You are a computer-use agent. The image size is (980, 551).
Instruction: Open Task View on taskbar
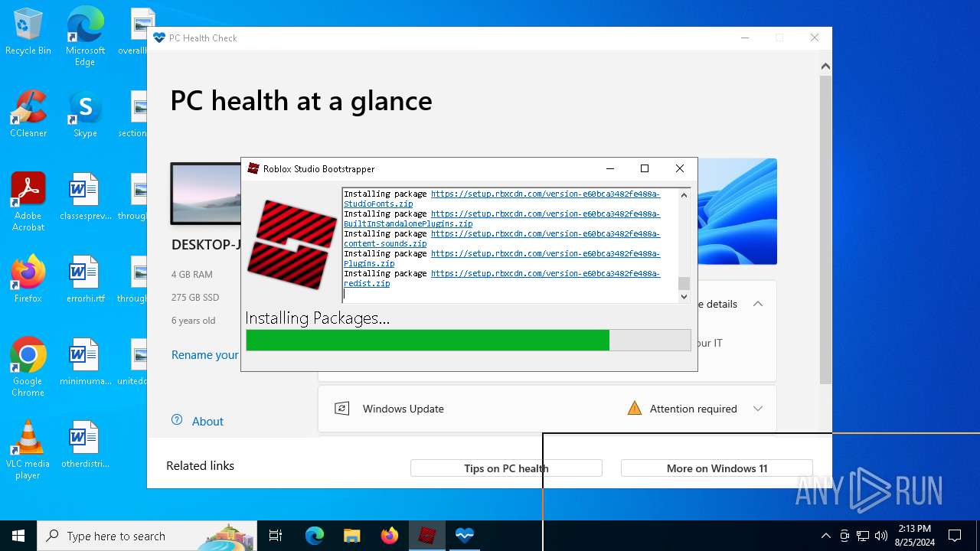point(276,536)
